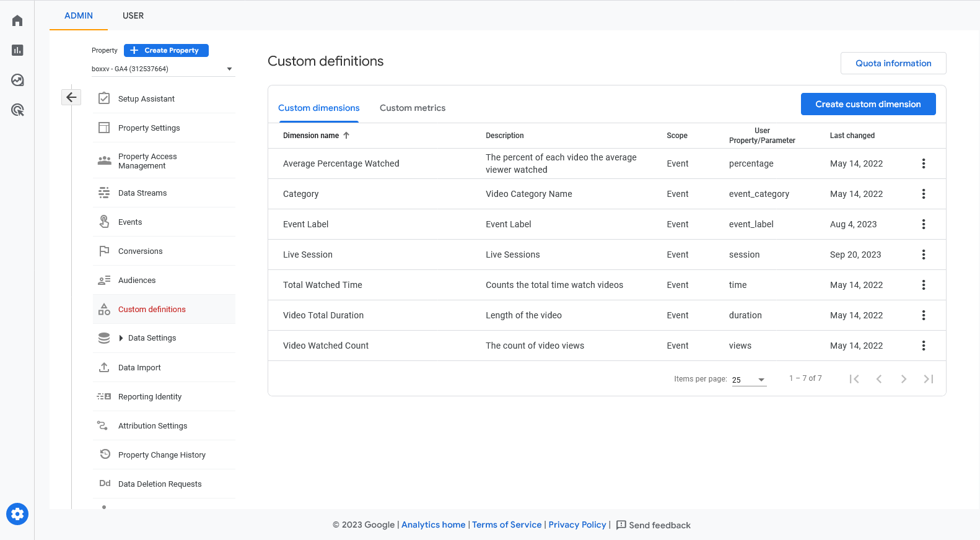Open the Home icon in the left rail
Viewport: 980px width, 540px height.
(17, 20)
